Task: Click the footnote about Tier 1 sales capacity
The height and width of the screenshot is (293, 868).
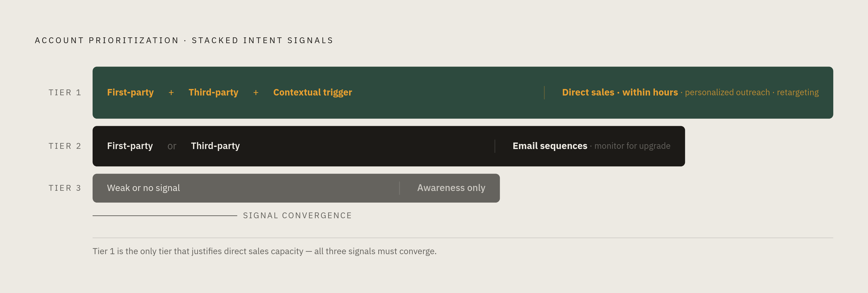Action: pyautogui.click(x=264, y=251)
